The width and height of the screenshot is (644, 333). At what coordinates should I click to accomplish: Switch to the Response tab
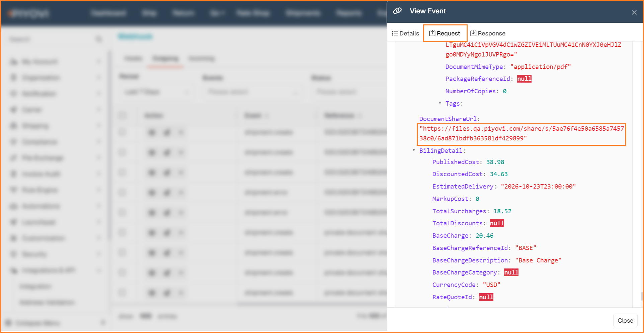point(488,33)
